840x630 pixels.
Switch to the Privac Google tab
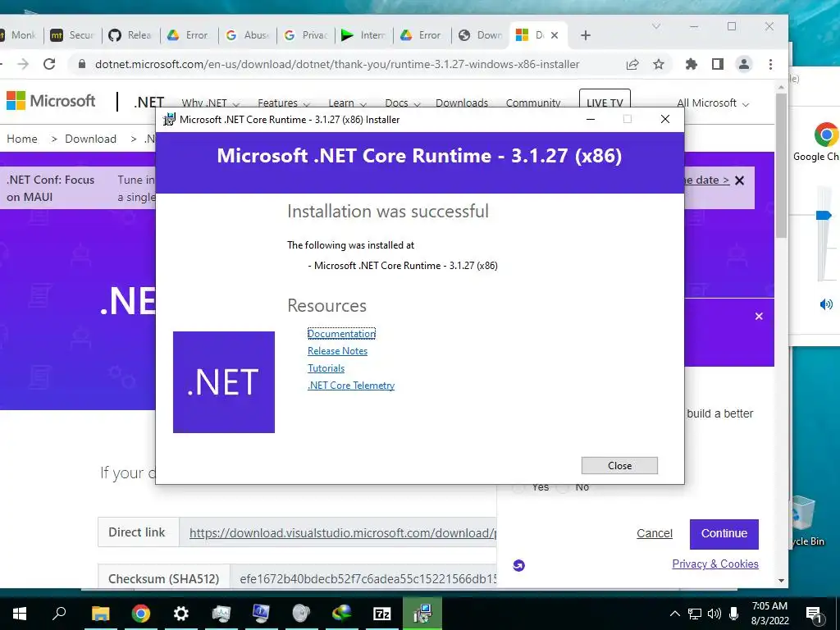[305, 35]
